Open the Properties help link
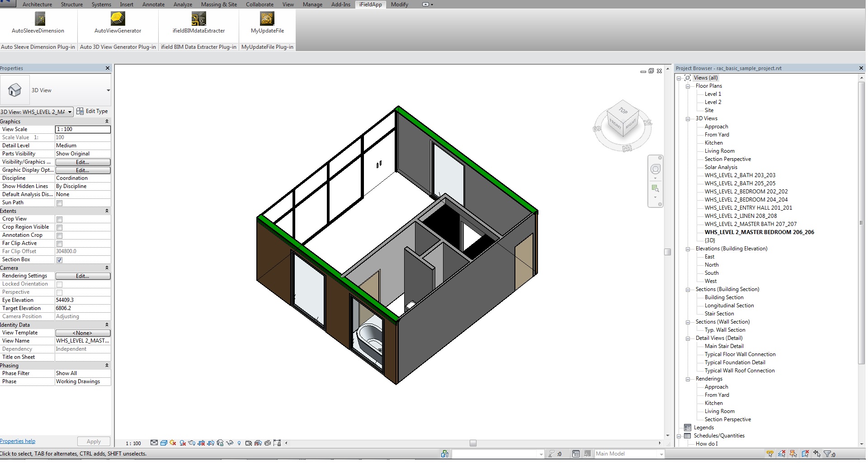Screen dimensions: 868x470 (x=18, y=441)
